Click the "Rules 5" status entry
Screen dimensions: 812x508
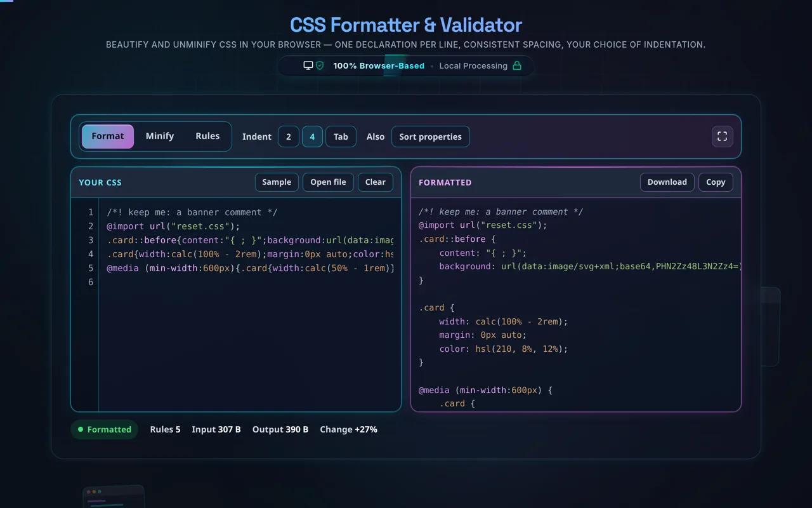click(x=165, y=430)
